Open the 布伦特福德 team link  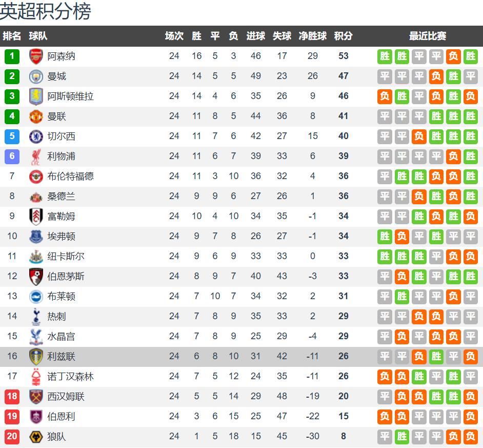click(70, 176)
